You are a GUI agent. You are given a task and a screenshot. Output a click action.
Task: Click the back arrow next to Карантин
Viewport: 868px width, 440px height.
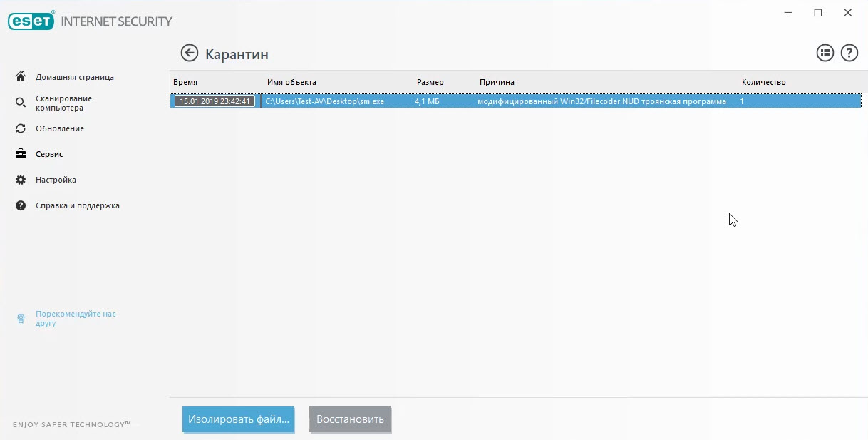click(x=189, y=53)
